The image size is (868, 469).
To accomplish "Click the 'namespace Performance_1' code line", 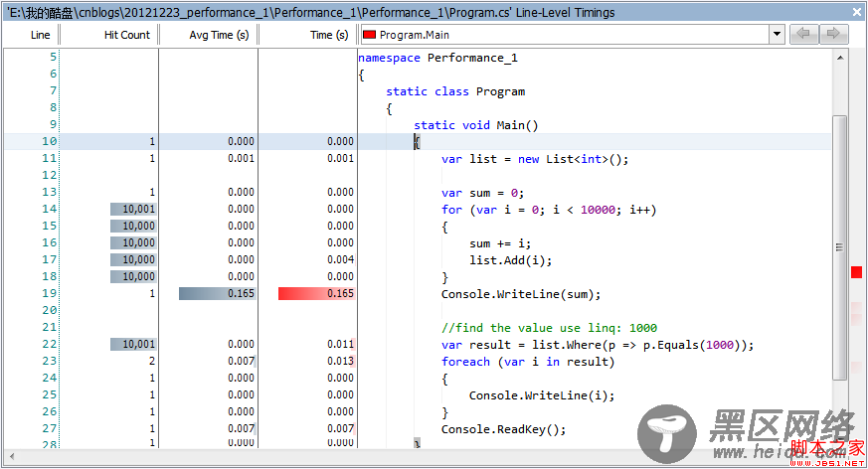I will click(x=437, y=58).
